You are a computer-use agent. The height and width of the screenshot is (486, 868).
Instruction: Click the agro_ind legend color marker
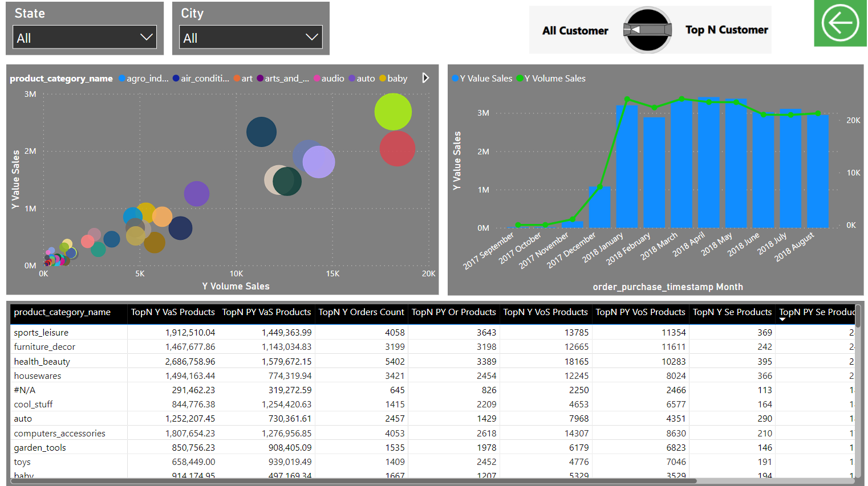click(x=122, y=79)
